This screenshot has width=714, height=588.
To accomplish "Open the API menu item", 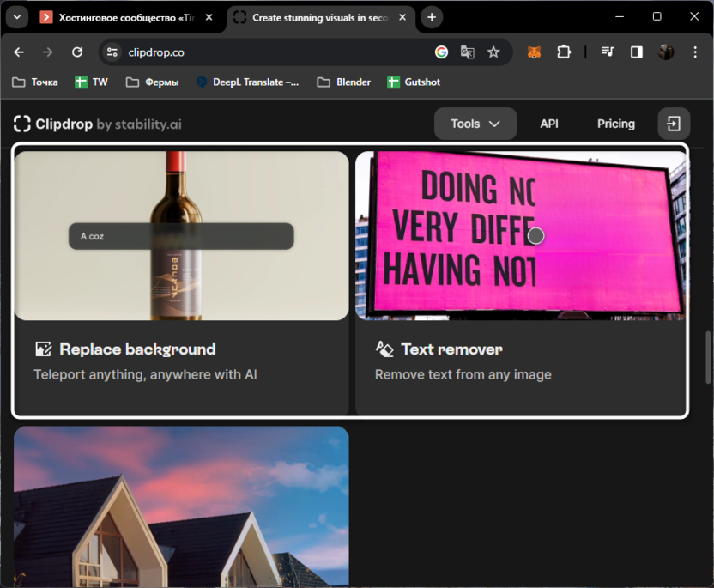I will 549,124.
